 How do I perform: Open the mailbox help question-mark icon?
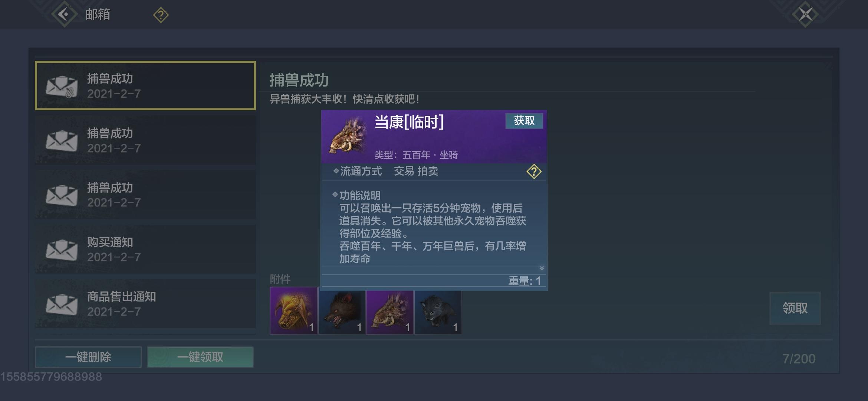(161, 15)
